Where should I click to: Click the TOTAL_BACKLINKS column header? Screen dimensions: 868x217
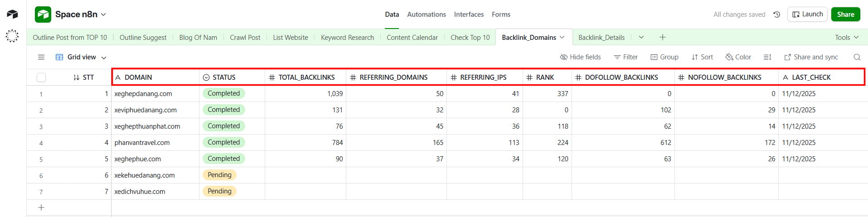pos(305,77)
